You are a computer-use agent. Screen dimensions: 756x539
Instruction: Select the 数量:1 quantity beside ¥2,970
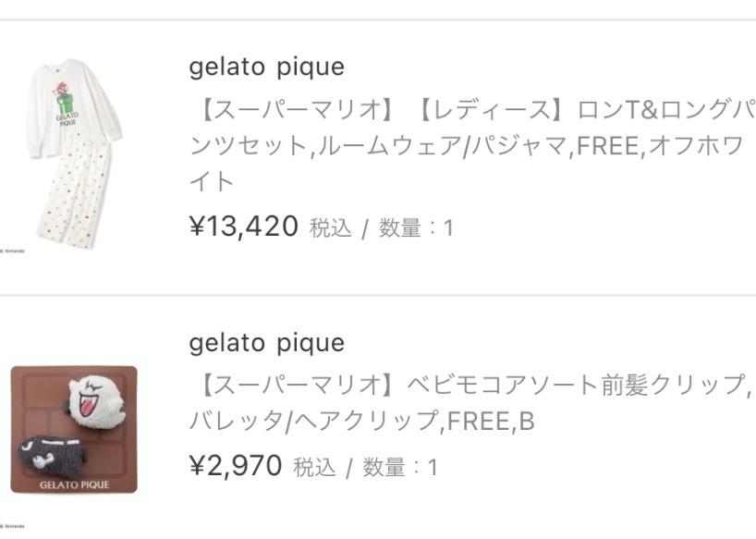click(399, 468)
